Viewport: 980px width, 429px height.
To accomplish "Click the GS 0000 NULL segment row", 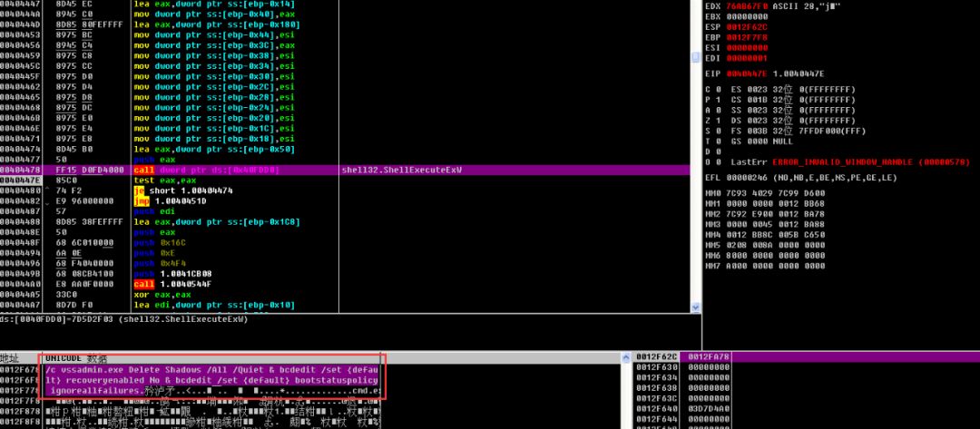I will click(762, 141).
